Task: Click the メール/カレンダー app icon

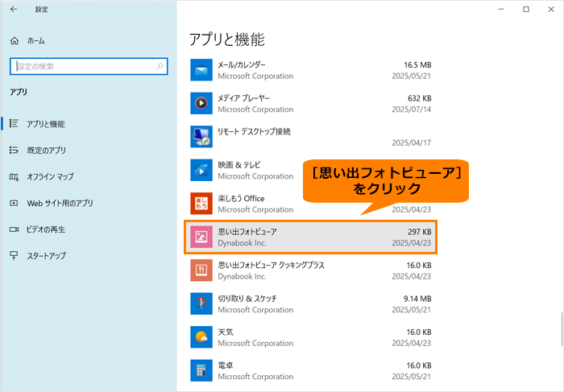Action: pyautogui.click(x=201, y=70)
